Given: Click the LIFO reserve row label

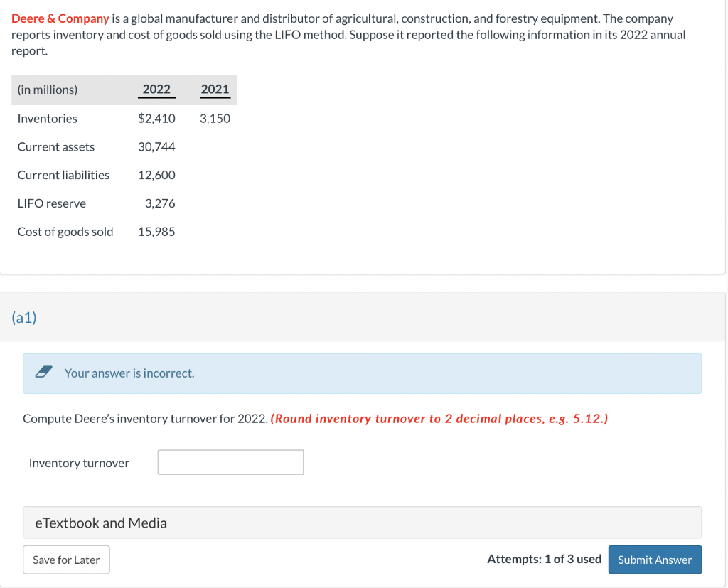Looking at the screenshot, I should pos(51,203).
